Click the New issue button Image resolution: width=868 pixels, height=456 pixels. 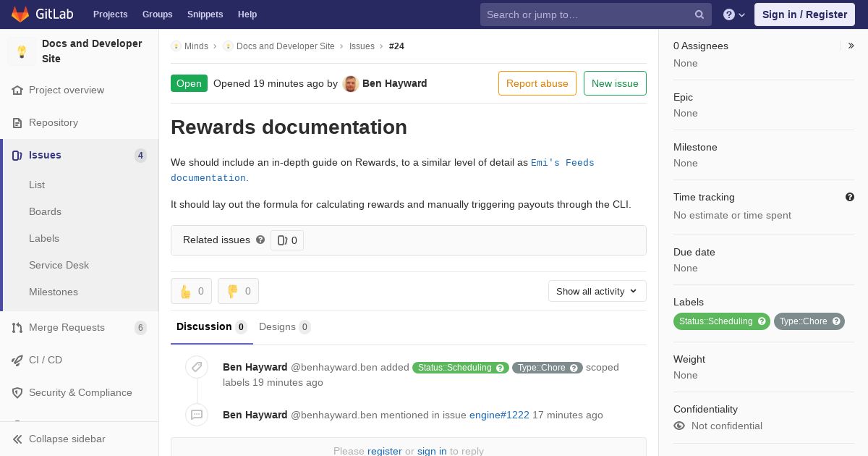[615, 83]
